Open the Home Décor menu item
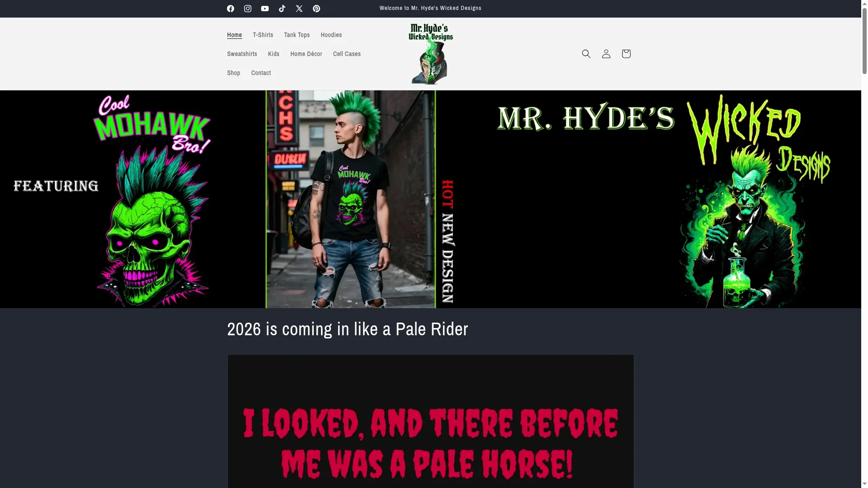Viewport: 868px width, 488px height. tap(306, 54)
